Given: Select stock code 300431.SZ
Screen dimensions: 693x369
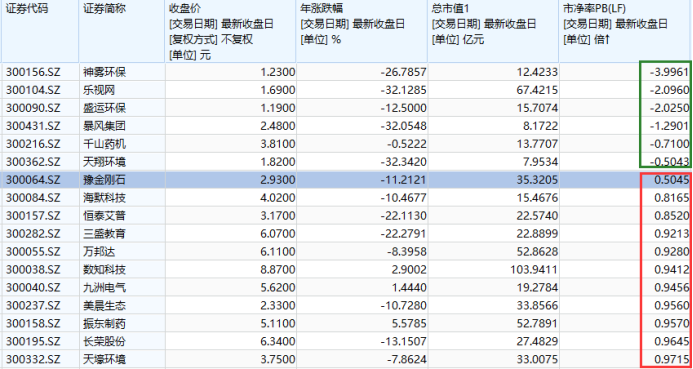Looking at the screenshot, I should pos(33,126).
